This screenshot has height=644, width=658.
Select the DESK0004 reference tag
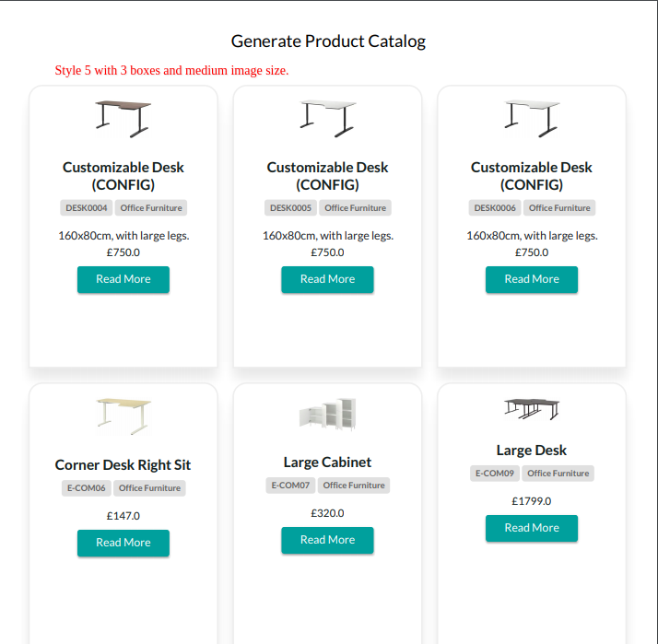coord(87,207)
